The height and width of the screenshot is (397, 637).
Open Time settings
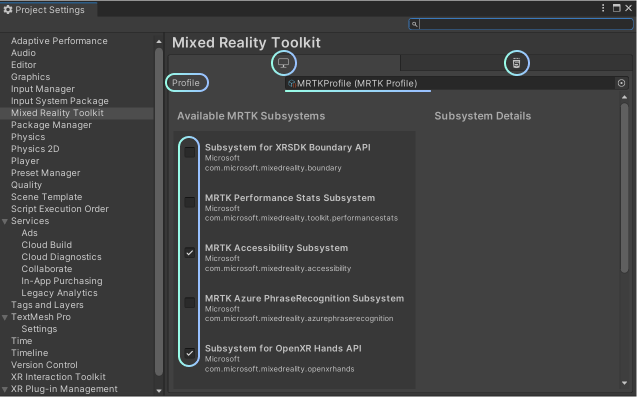click(x=22, y=341)
